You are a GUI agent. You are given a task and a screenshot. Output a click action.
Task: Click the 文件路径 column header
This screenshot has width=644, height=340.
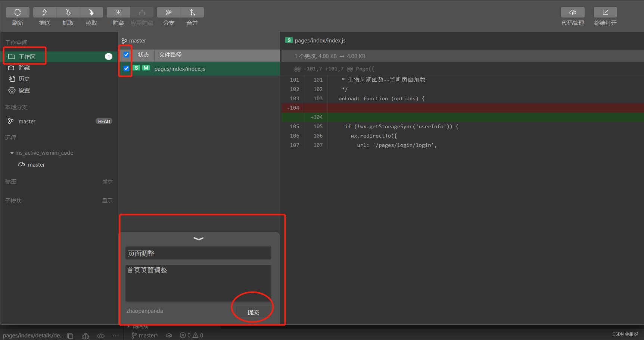pos(170,55)
